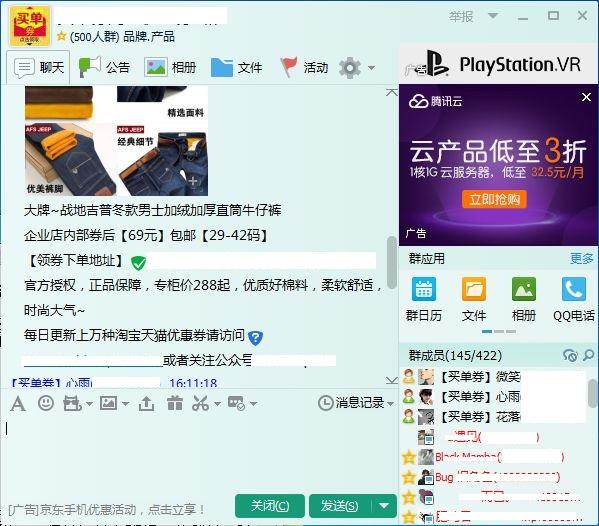599x526 pixels.
Task: Click the 群成员(145/422) header
Action: (x=455, y=356)
